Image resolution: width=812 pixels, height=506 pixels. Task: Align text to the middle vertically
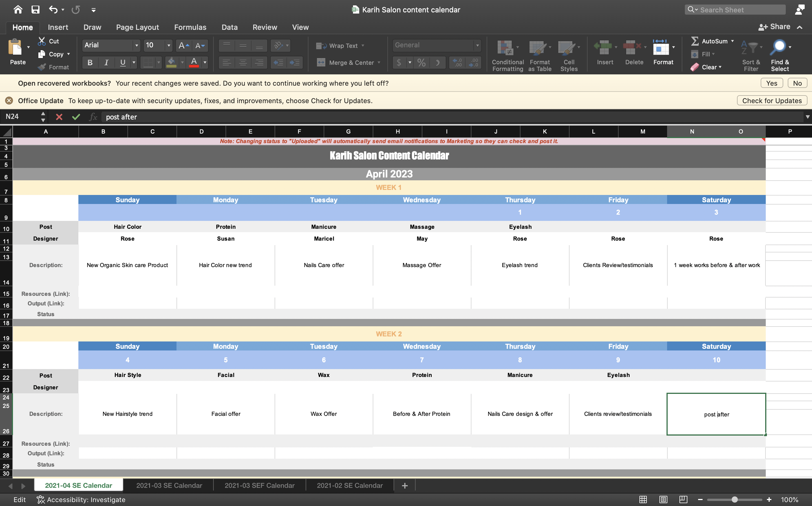point(243,46)
